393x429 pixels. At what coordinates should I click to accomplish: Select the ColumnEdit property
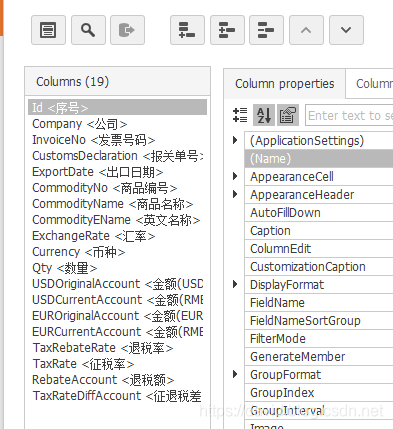(x=319, y=249)
